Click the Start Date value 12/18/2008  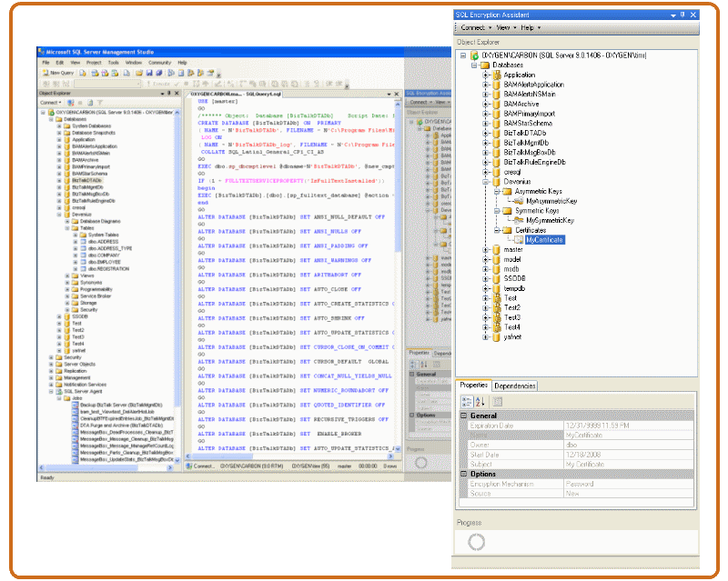pyautogui.click(x=629, y=455)
